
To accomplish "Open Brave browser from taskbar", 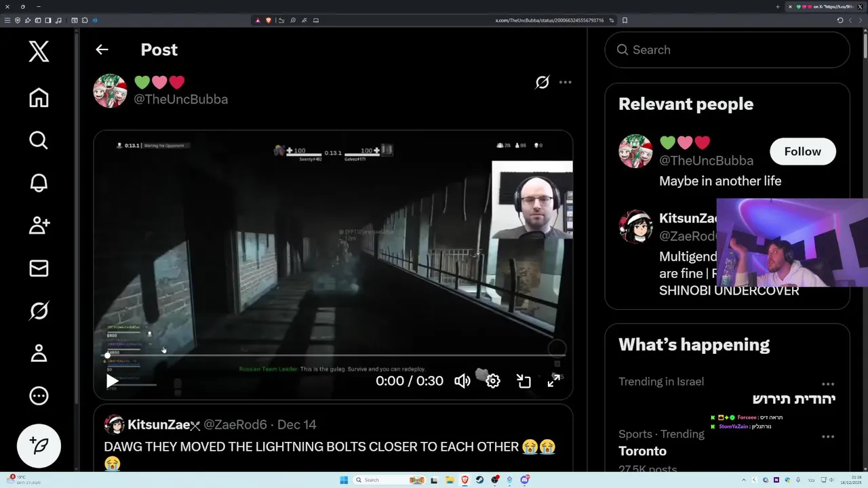I will point(465,480).
